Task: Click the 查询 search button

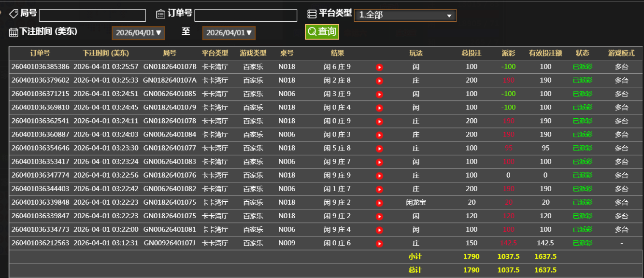Action: click(x=322, y=32)
